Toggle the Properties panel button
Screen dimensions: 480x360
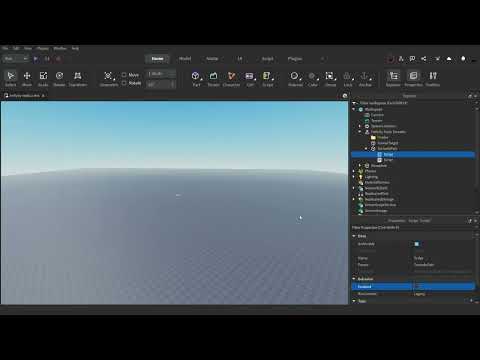413,79
